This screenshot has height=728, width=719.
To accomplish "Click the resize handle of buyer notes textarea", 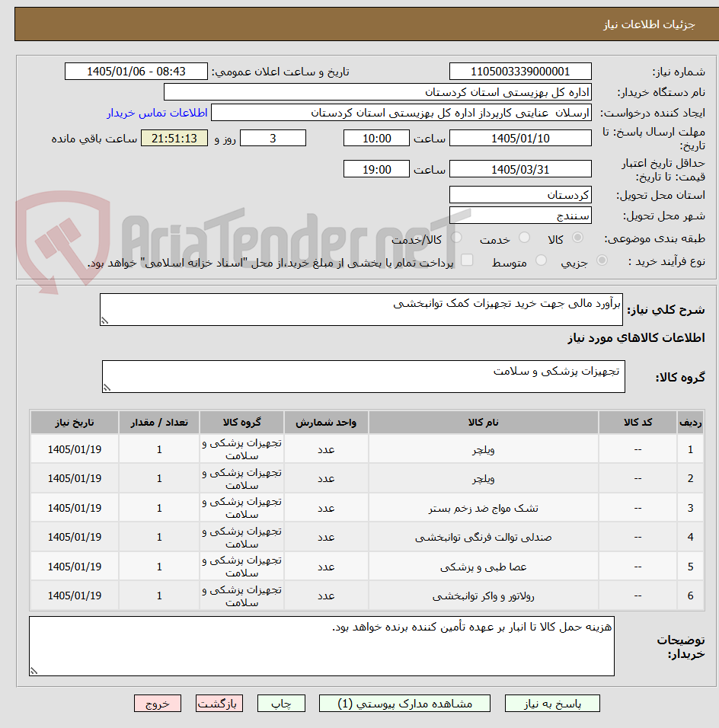I will tap(34, 671).
